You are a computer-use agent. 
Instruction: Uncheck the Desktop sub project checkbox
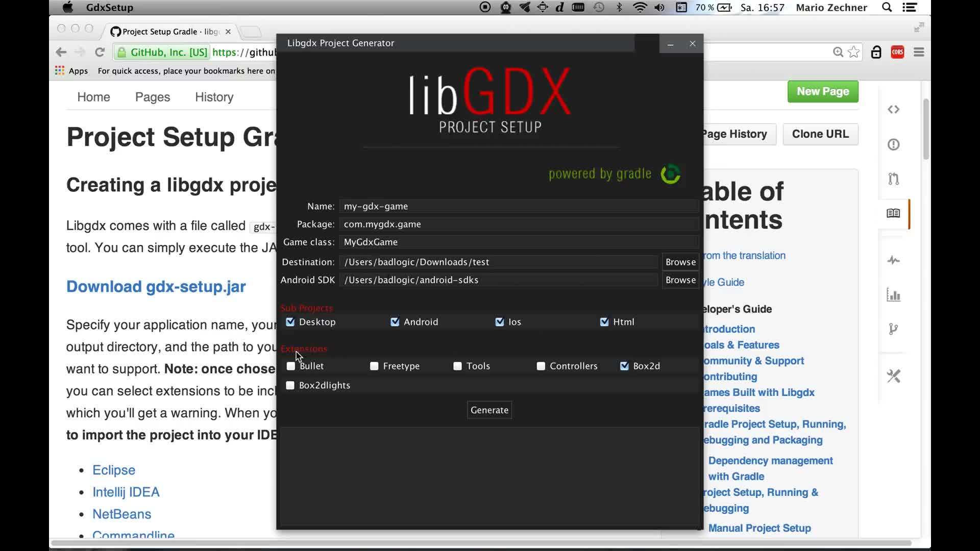(x=290, y=322)
